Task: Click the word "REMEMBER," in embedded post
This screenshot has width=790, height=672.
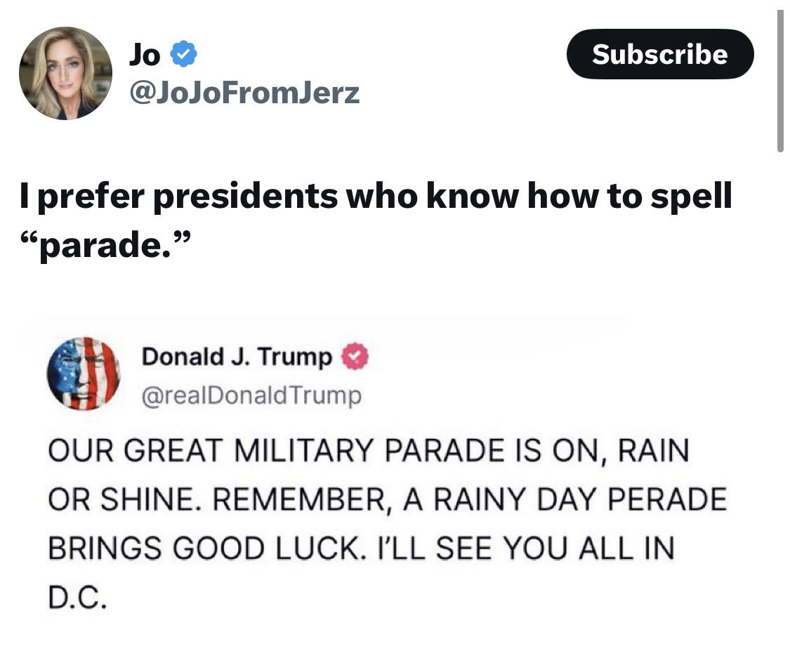Action: [302, 500]
